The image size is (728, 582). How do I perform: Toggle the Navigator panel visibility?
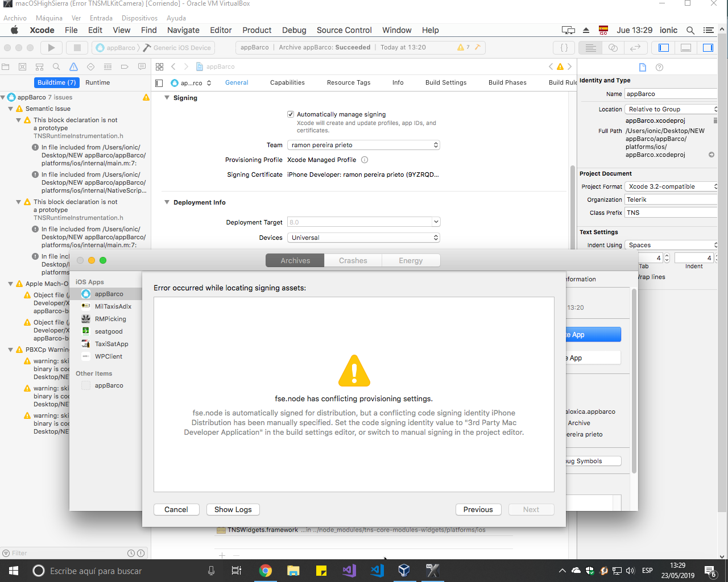pyautogui.click(x=664, y=48)
